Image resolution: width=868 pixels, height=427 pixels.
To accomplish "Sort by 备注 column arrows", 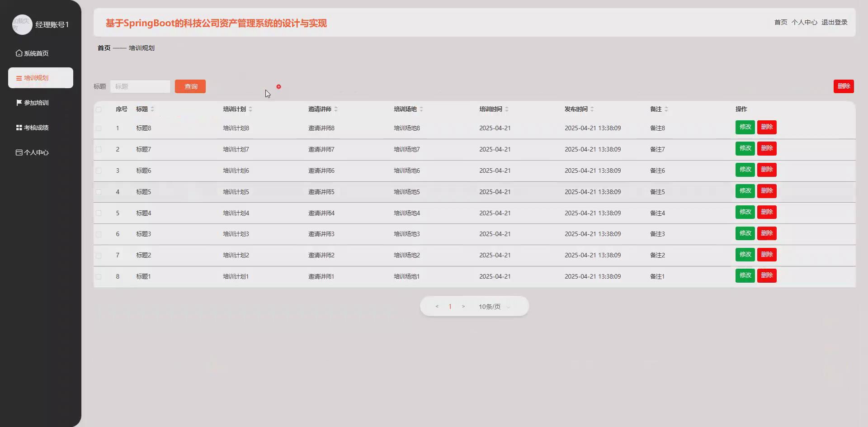I will 666,109.
